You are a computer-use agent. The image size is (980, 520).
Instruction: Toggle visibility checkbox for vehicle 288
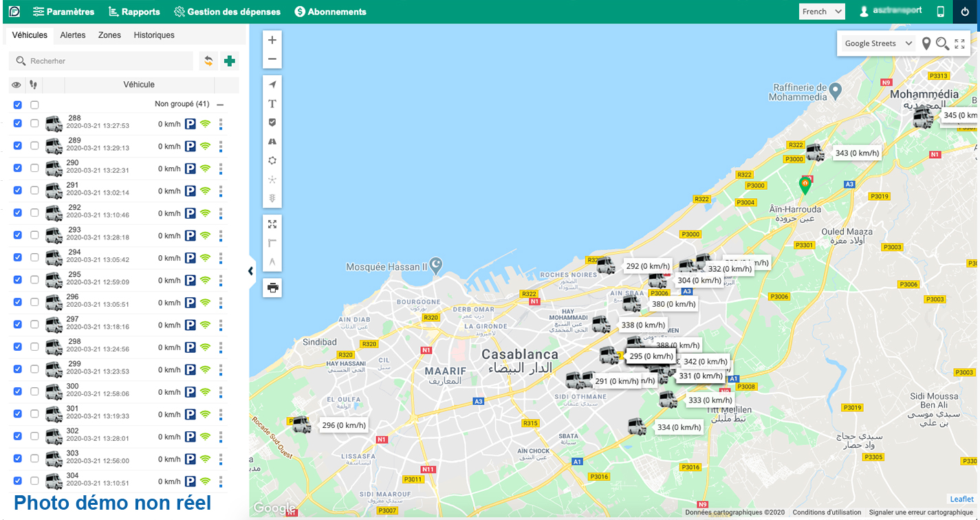tap(18, 123)
